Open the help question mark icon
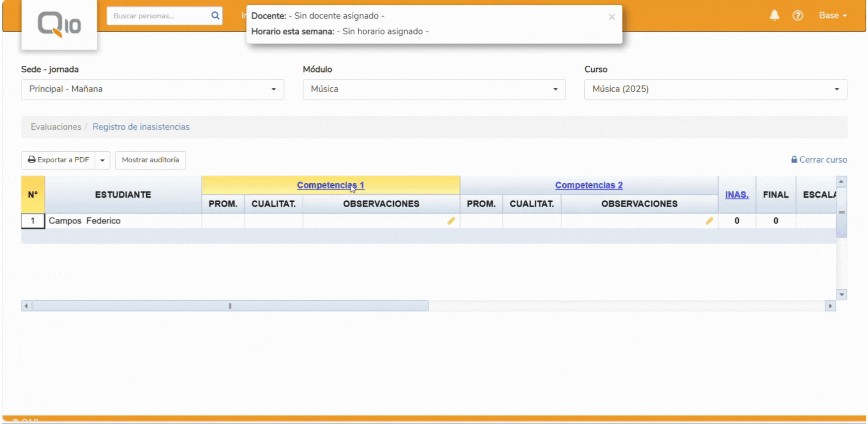Viewport: 868px width, 424px height. tap(798, 16)
